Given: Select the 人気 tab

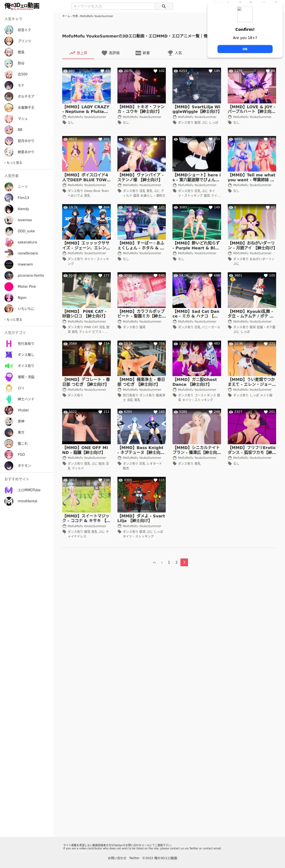Looking at the screenshot, I should point(175,53).
